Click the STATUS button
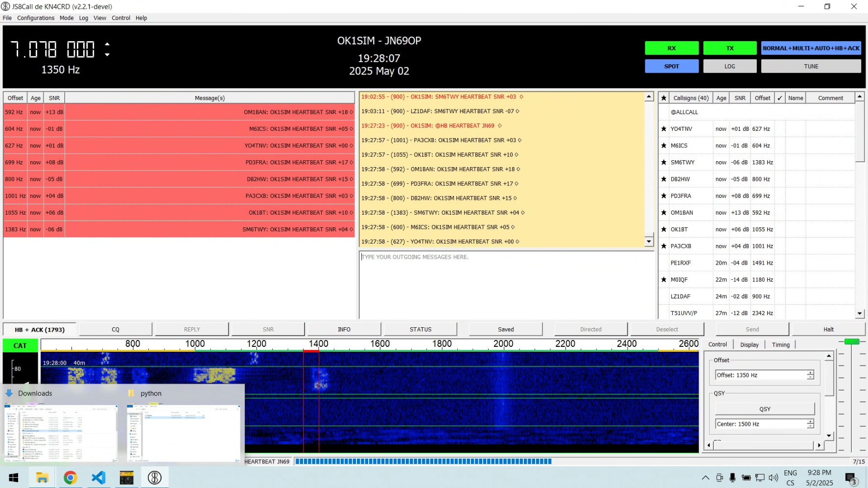The width and height of the screenshot is (868, 488). coord(421,330)
